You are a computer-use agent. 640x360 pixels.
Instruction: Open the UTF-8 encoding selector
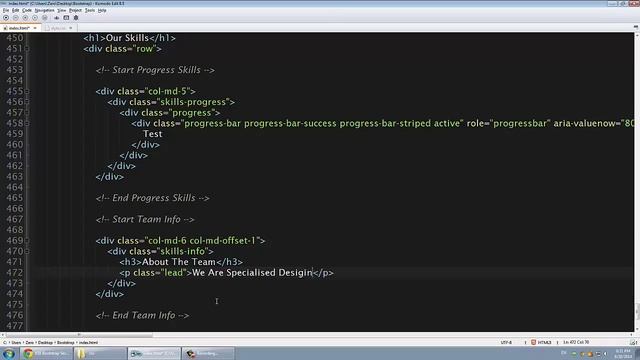pos(506,342)
